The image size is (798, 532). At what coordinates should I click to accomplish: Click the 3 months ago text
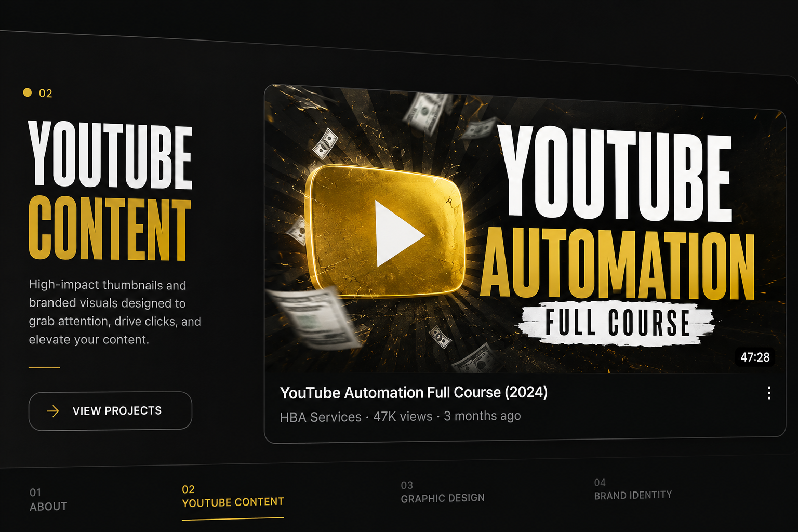click(482, 416)
